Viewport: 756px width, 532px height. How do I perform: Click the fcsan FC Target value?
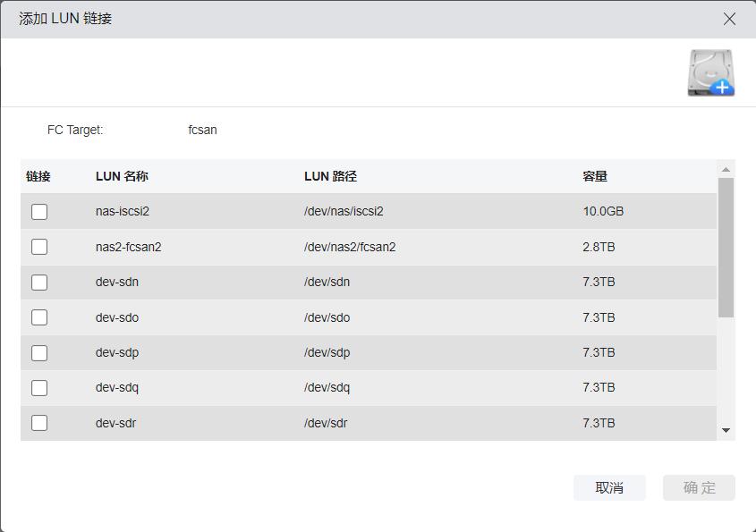click(x=202, y=130)
